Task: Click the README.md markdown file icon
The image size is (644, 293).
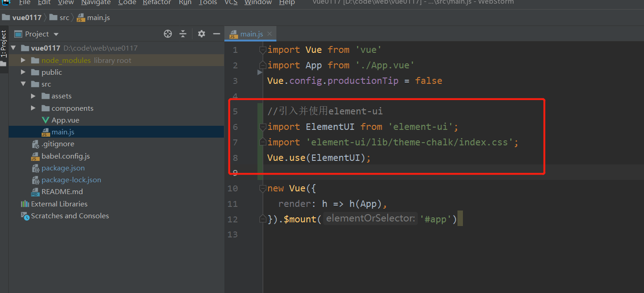Action: 35,192
